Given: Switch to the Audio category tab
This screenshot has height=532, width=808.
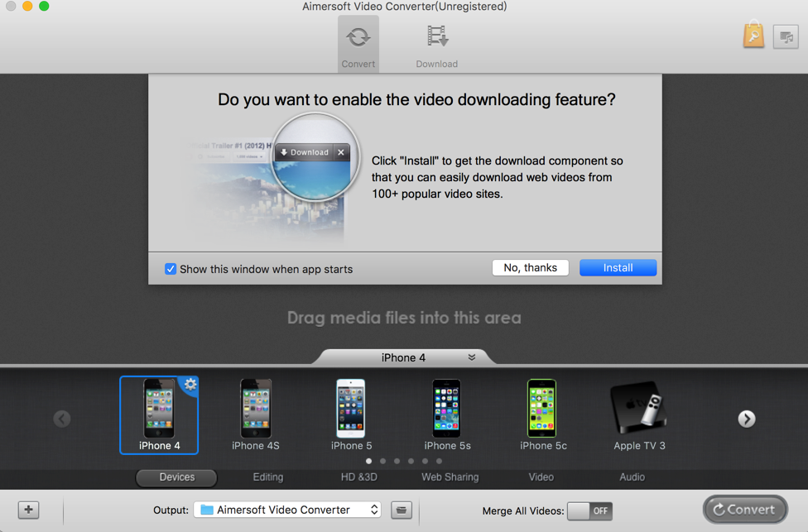Looking at the screenshot, I should tap(632, 477).
